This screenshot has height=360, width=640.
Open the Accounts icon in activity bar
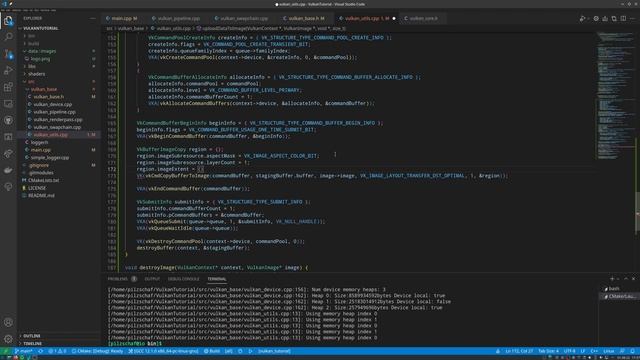[8, 322]
